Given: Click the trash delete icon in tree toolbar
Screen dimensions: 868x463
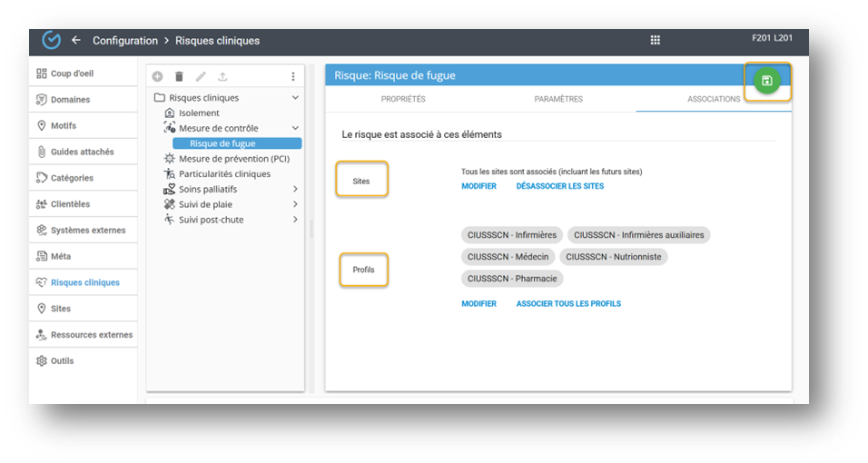Looking at the screenshot, I should (179, 77).
